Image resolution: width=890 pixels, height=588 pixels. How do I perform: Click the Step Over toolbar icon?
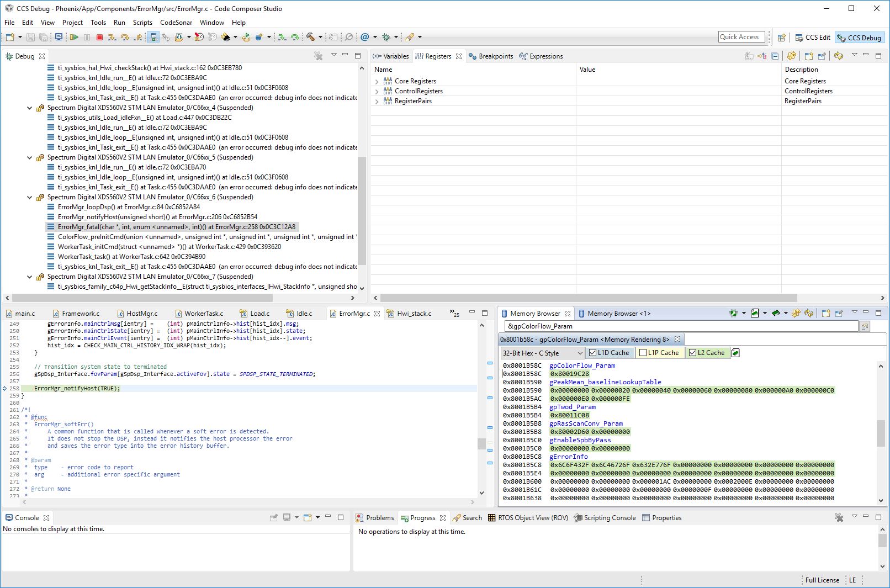125,37
